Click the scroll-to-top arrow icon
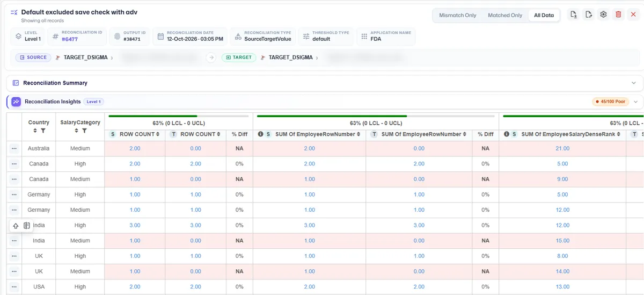This screenshot has width=644, height=295. (16, 226)
